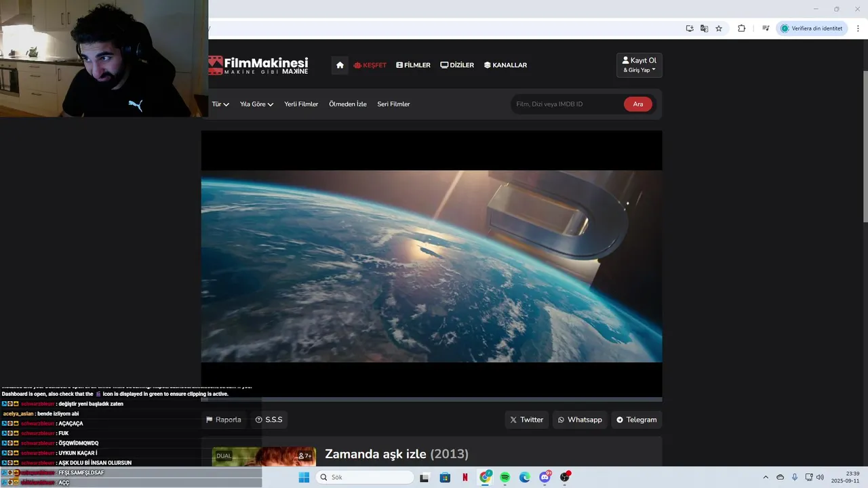This screenshot has height=488, width=868.
Task: Click the Zamanda aşk movie poster thumbnail
Action: click(x=264, y=457)
